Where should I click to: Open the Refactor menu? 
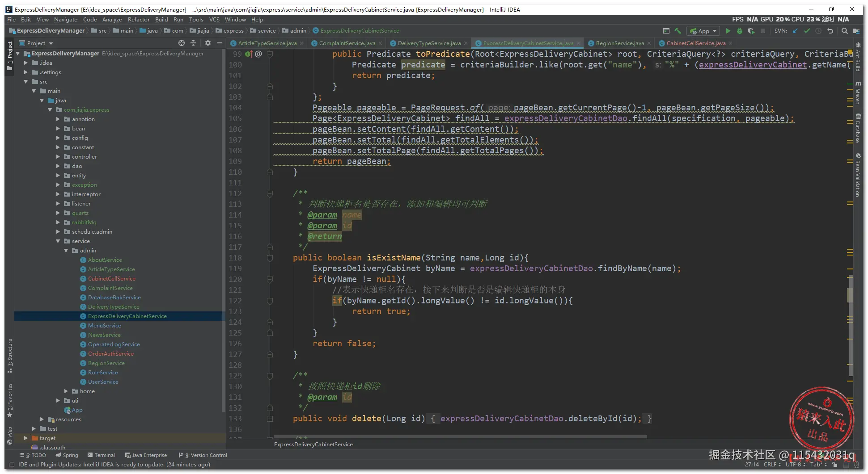click(x=139, y=20)
